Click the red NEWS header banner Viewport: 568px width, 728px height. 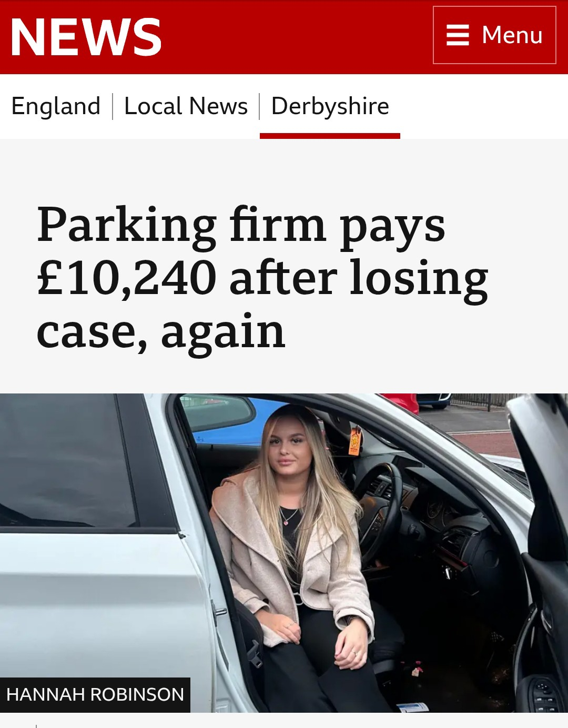tap(284, 37)
